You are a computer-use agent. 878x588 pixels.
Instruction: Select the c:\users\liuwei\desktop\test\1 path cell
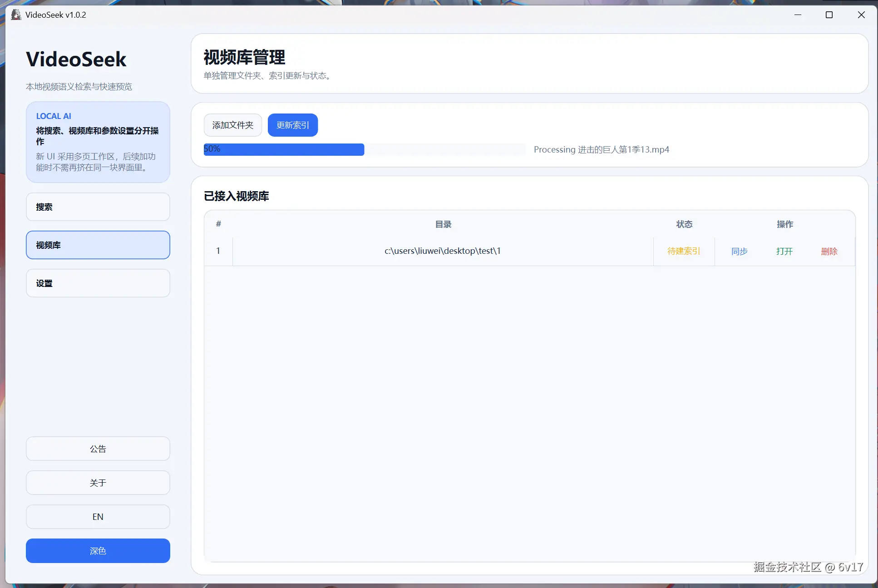(x=442, y=251)
